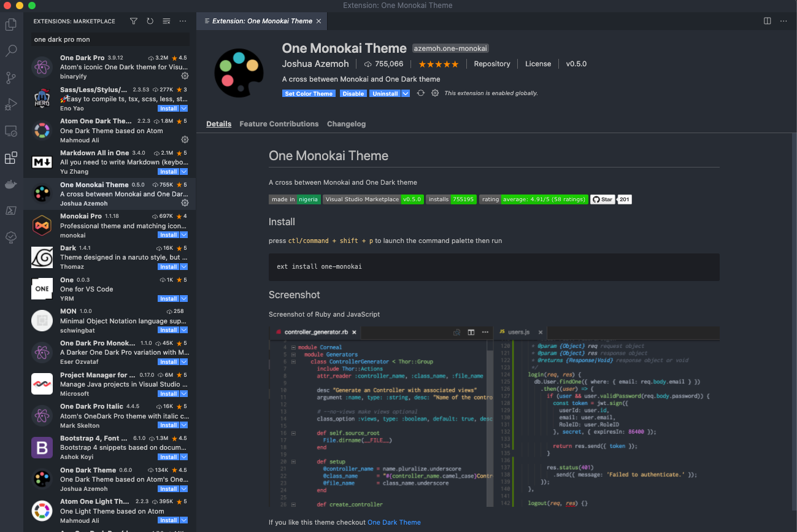Open the Docker view from the activity bar
This screenshot has height=532, width=797.
(11, 183)
